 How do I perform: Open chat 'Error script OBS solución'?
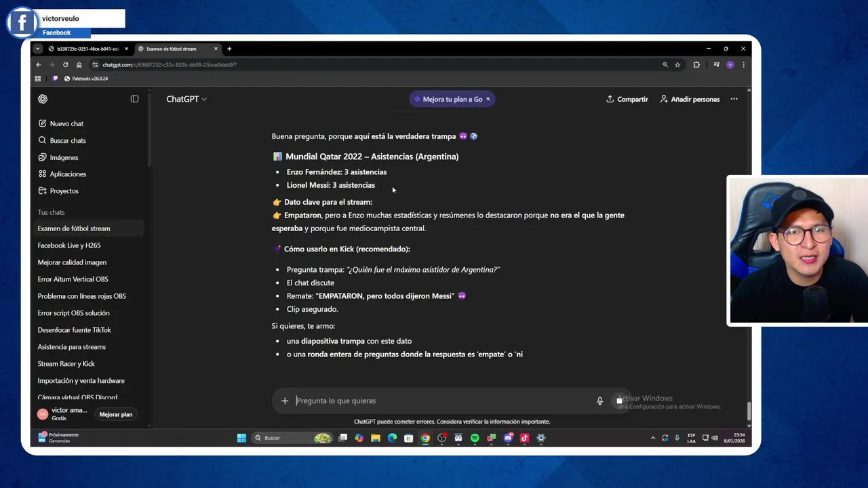pos(88,313)
